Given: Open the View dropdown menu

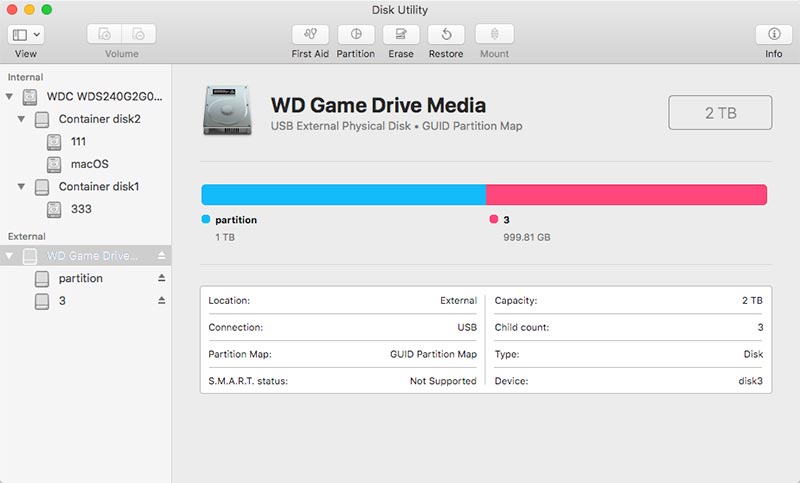Looking at the screenshot, I should (x=26, y=34).
